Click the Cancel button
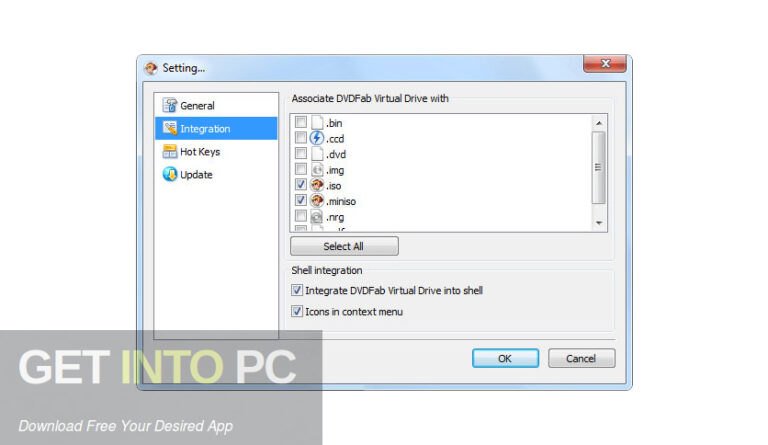Viewport: 768px width, 445px height. (581, 358)
